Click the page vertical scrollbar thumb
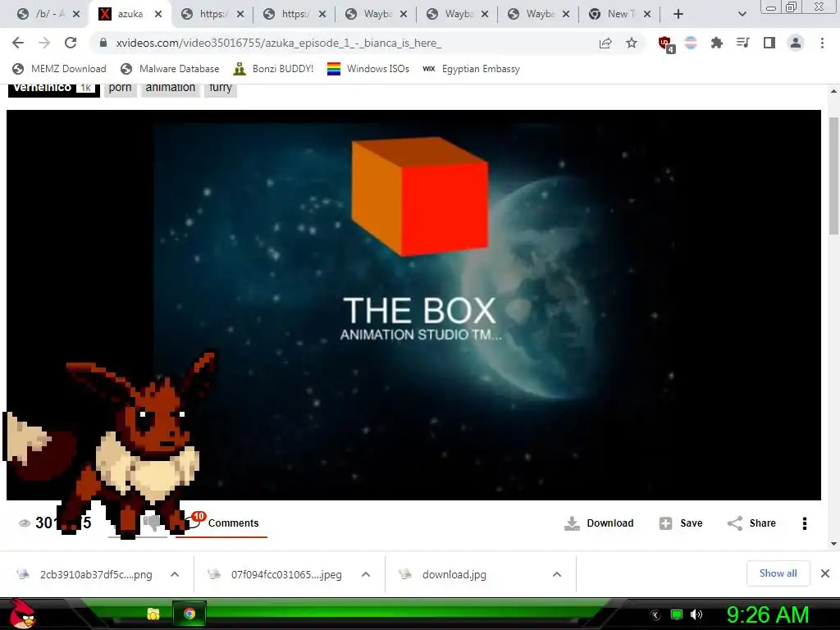Screen dimensions: 840x630 click(833, 176)
